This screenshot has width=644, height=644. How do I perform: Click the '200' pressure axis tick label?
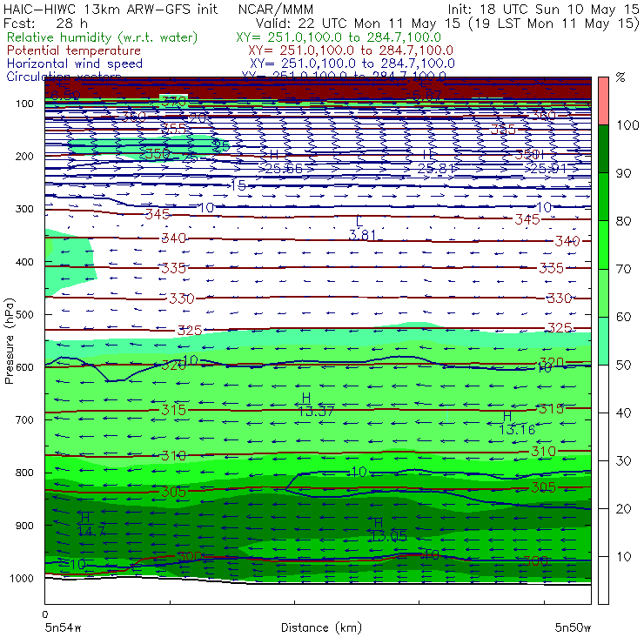(x=24, y=156)
